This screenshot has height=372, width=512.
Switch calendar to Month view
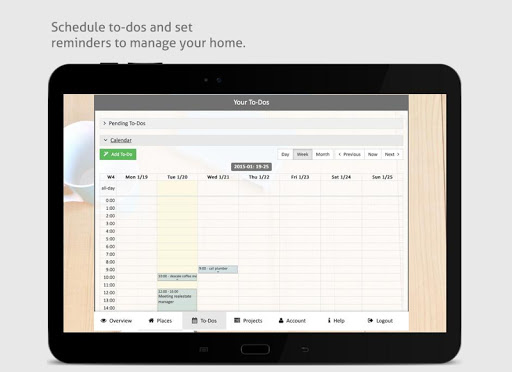(x=323, y=154)
